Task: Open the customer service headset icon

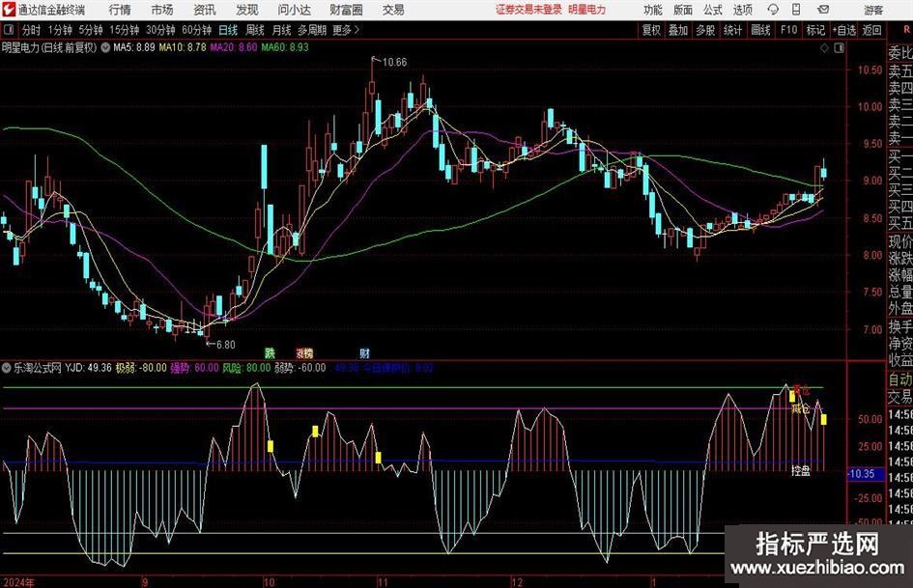Action: pos(773,10)
